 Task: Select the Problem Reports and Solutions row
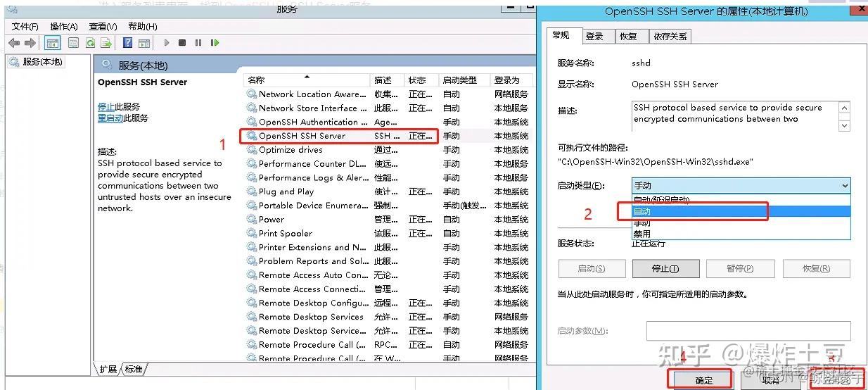coord(388,261)
